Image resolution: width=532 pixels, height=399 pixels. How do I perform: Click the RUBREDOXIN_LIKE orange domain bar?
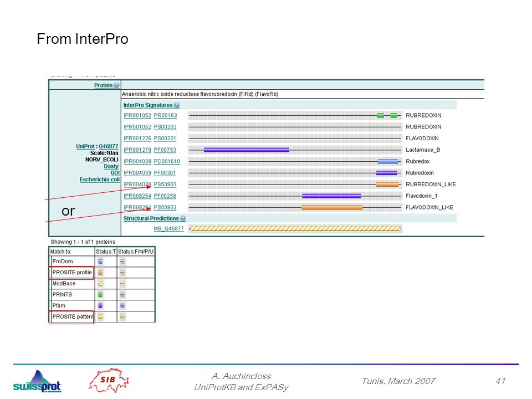point(387,184)
